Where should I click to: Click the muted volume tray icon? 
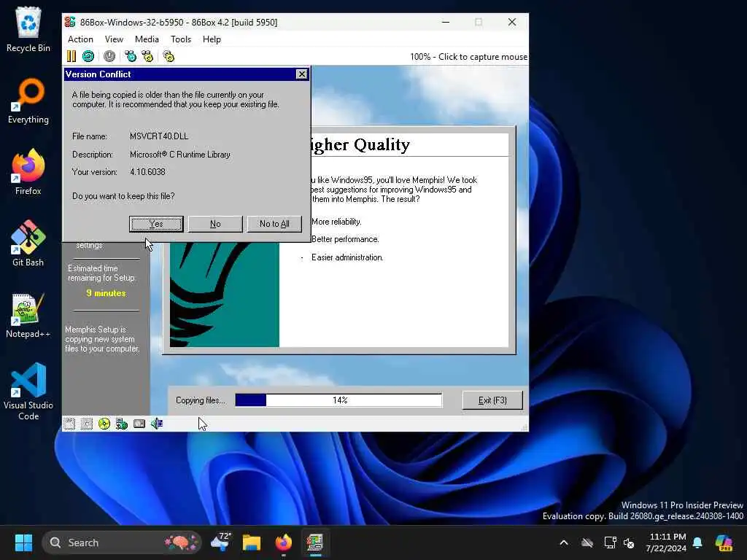(x=629, y=542)
